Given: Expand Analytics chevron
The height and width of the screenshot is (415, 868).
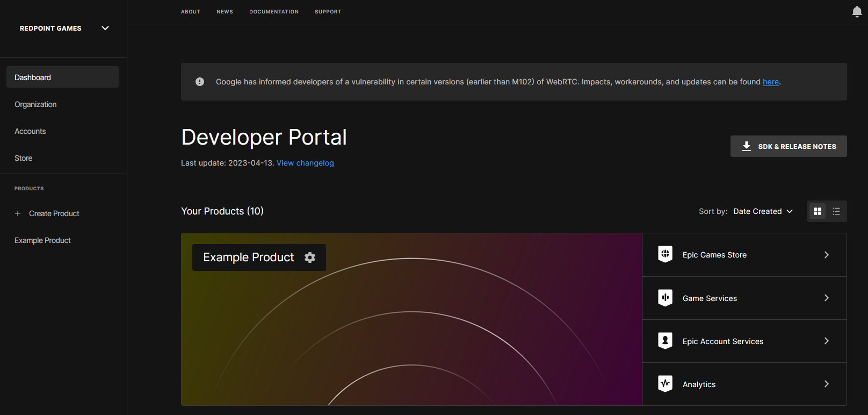Looking at the screenshot, I should [827, 384].
